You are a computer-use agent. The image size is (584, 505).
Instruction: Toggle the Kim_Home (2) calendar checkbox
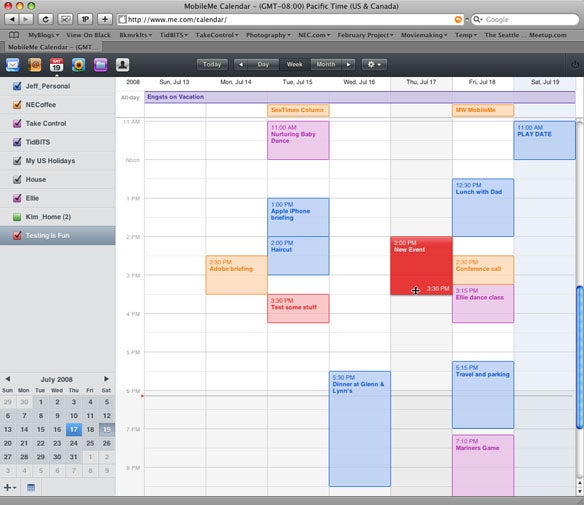(17, 217)
